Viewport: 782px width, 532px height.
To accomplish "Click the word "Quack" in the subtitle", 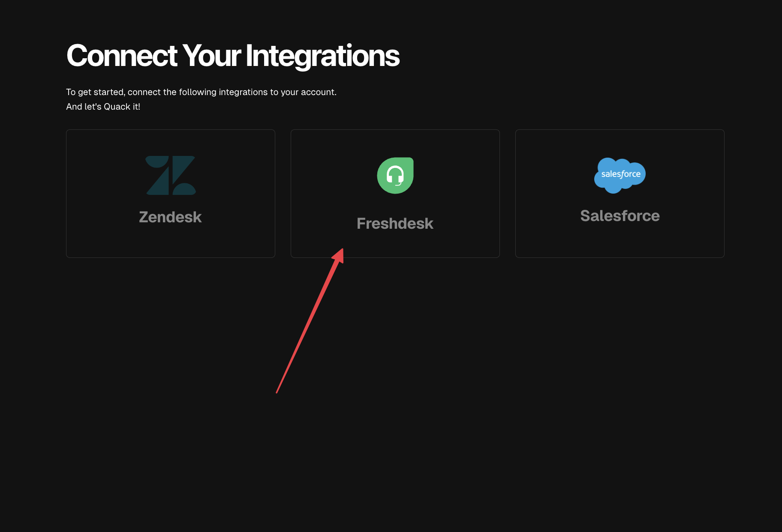I will pos(117,107).
